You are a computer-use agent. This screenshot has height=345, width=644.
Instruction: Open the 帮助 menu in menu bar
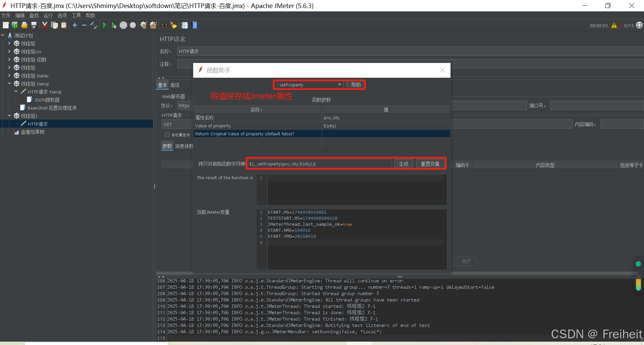click(90, 15)
